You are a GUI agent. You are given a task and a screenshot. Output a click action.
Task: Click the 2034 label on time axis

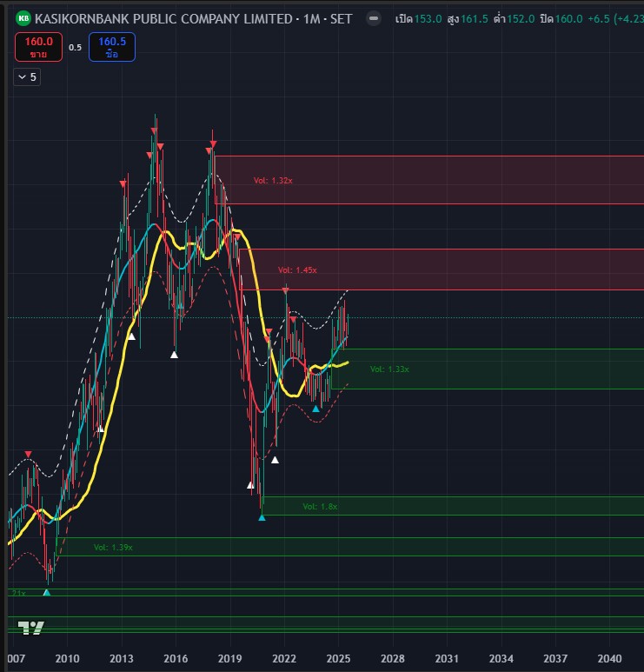tap(501, 659)
